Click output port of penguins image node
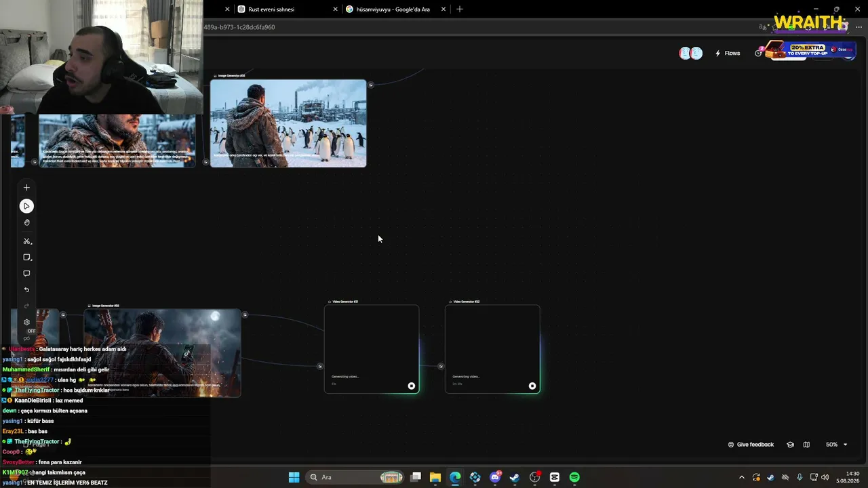Screen dimensions: 868x488 pos(371,85)
